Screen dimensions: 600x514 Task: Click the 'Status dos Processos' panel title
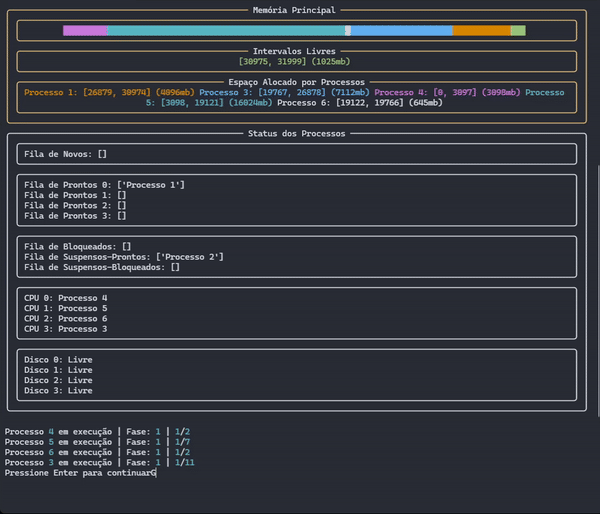297,134
